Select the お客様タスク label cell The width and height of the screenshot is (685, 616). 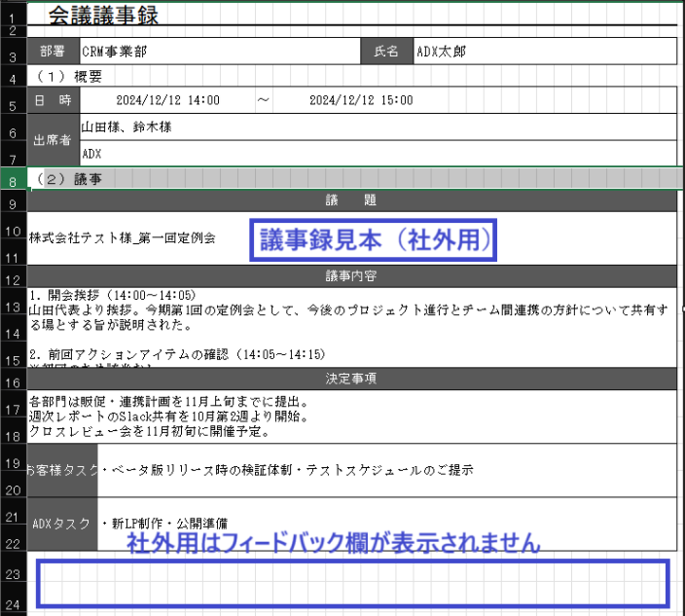point(63,470)
